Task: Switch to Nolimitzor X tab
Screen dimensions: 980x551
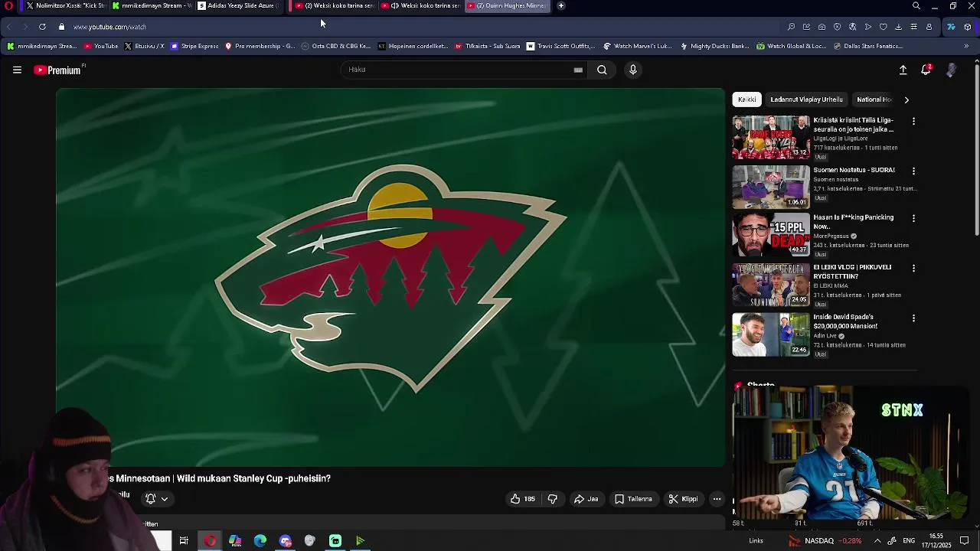Action: [x=66, y=5]
